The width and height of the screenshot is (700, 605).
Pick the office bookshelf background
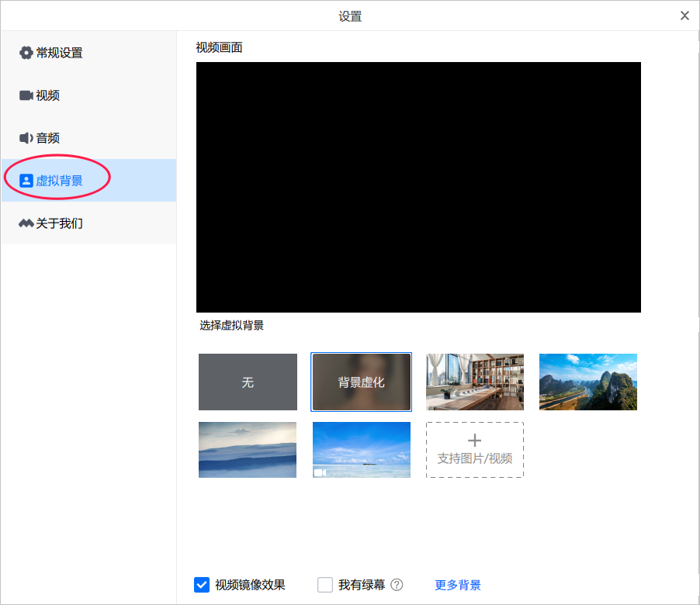point(475,382)
